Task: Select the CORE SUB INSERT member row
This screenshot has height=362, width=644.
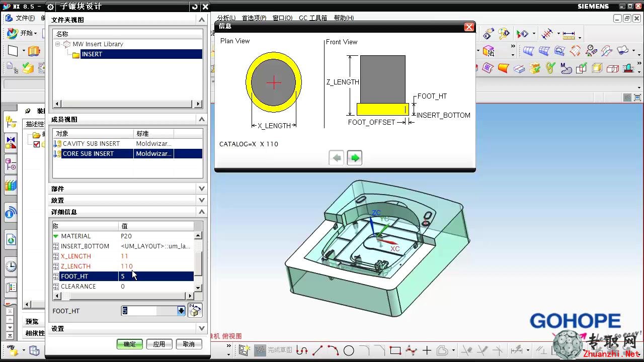Action: pos(128,154)
